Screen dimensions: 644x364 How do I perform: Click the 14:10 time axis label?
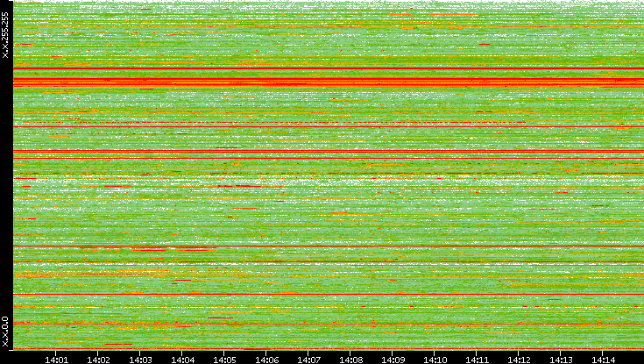[x=435, y=360]
